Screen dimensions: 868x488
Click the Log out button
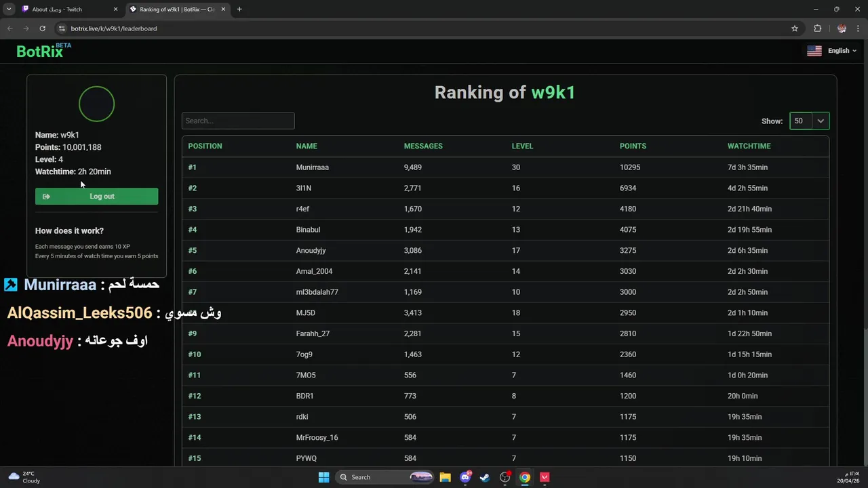(x=96, y=197)
